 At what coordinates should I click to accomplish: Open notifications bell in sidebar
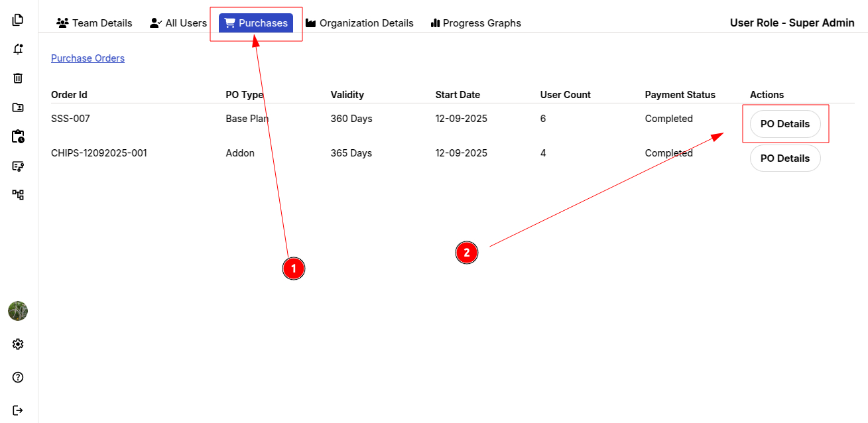(x=18, y=49)
